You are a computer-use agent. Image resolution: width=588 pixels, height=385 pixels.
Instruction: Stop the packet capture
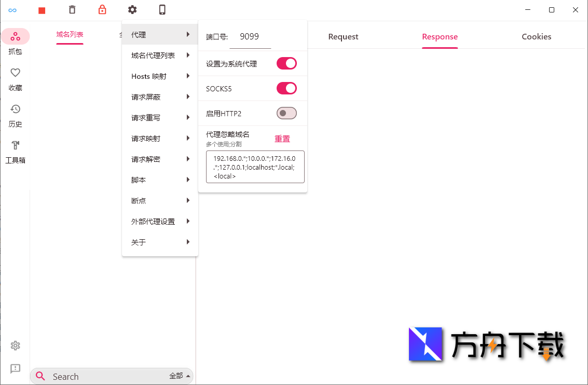42,10
